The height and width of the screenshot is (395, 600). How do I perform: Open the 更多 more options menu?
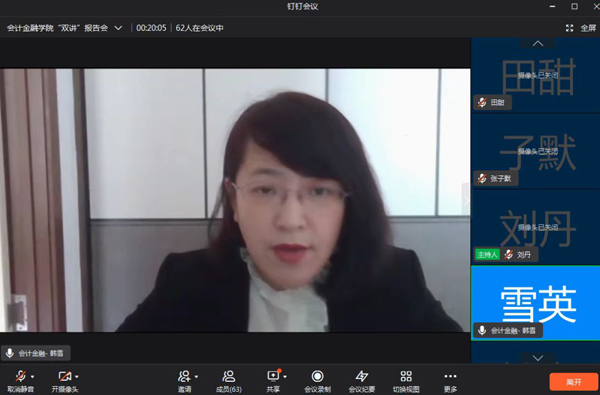click(450, 382)
